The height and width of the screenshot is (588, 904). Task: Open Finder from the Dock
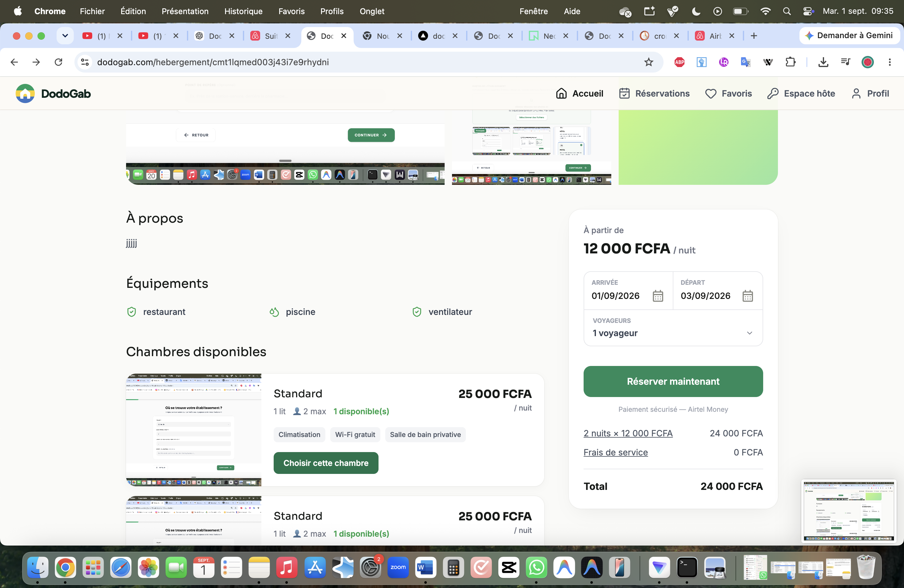coord(38,567)
